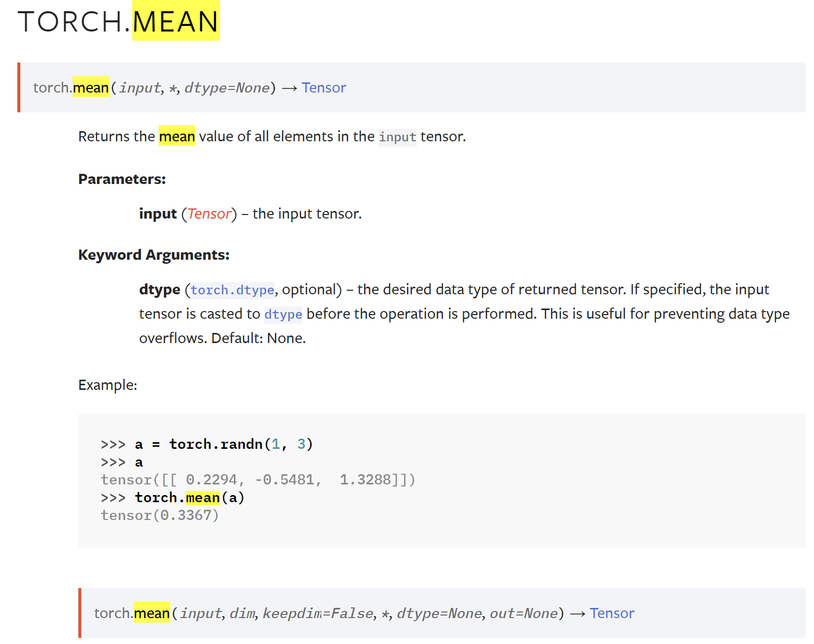814x644 pixels.
Task: Click the 'Keyword Arguments:' heading
Action: click(x=154, y=255)
